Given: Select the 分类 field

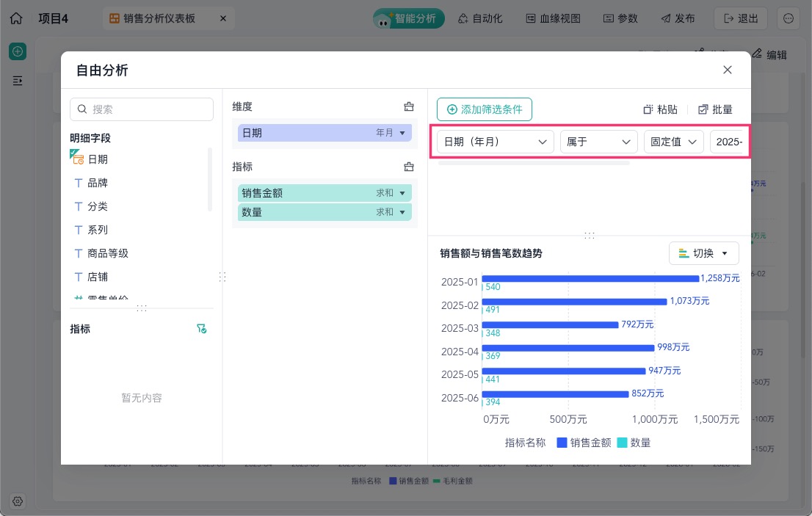Looking at the screenshot, I should [98, 206].
